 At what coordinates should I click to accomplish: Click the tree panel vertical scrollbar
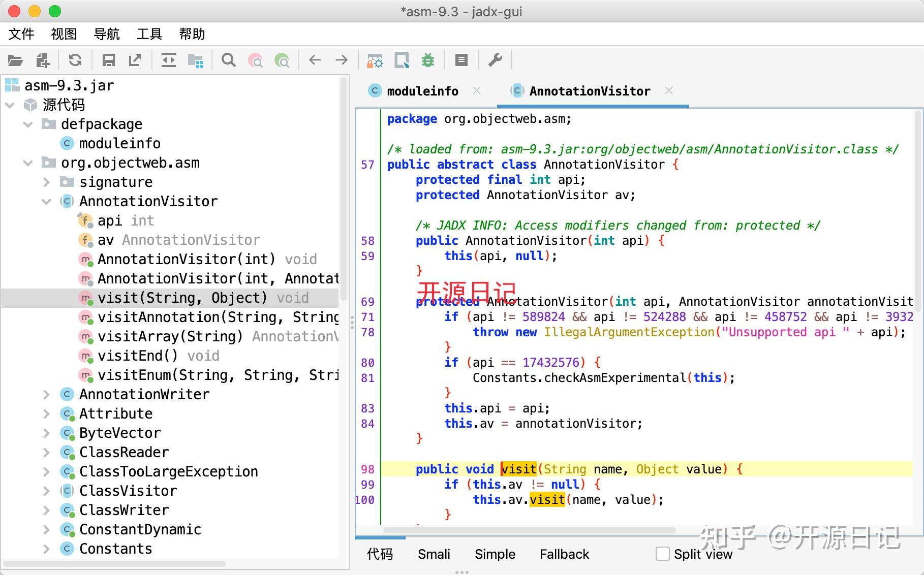[x=344, y=188]
